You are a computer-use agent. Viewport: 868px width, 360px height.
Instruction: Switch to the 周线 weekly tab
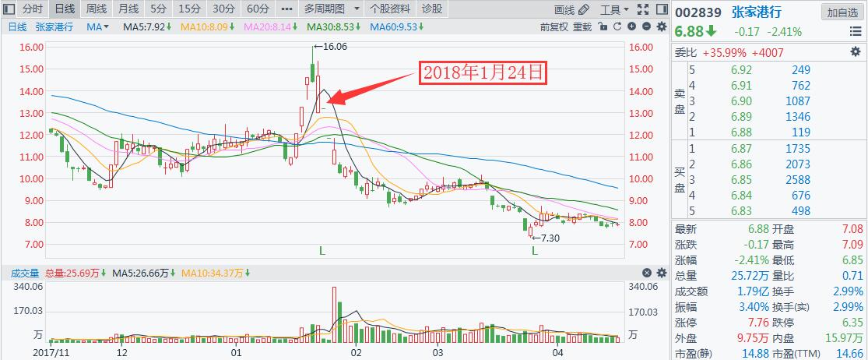pyautogui.click(x=97, y=9)
